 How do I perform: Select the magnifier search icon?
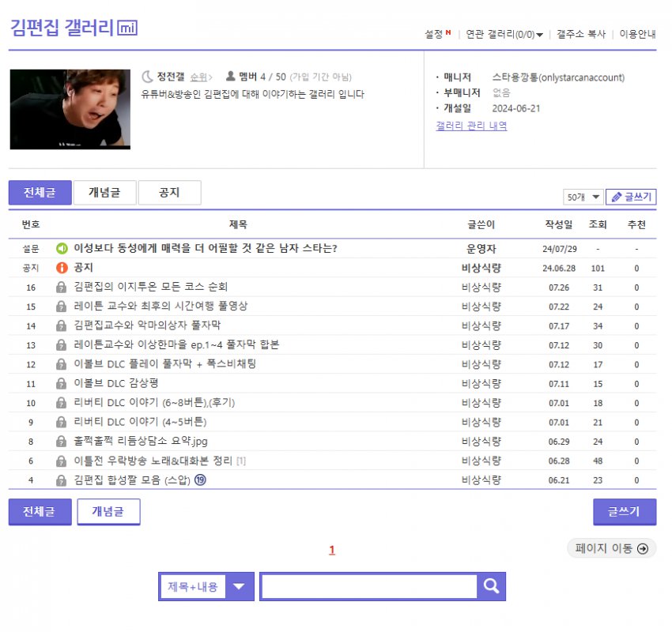click(x=490, y=586)
